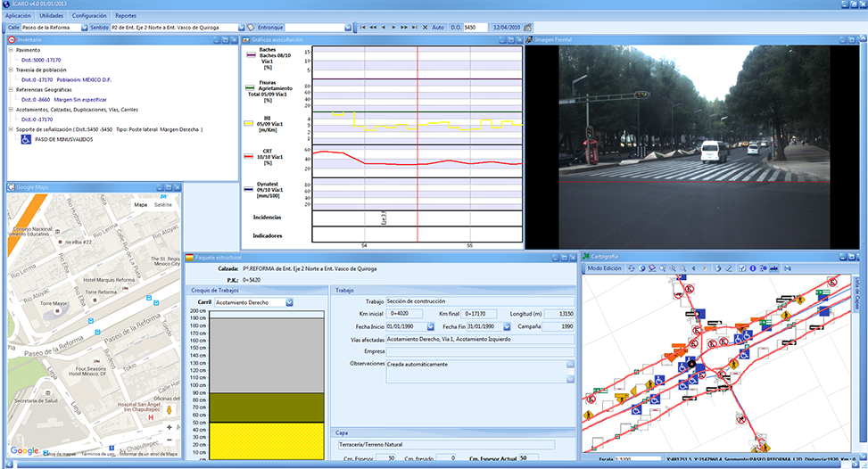Open the Carril Acotamiento Derecho dropdown
868x469 pixels.
290,302
